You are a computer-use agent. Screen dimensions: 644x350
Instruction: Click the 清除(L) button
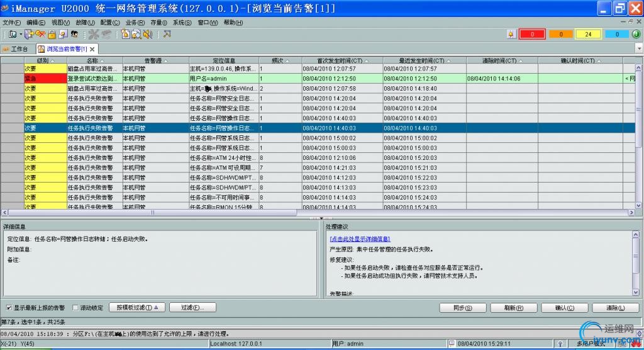[615, 308]
